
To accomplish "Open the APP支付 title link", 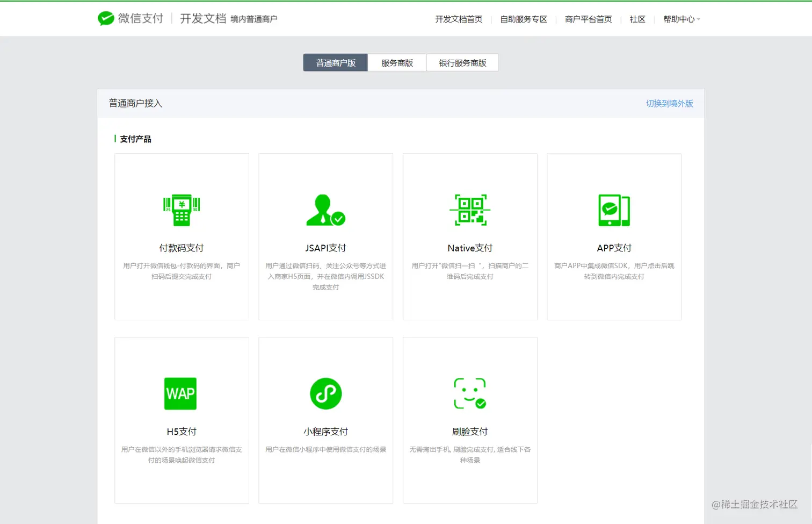I will [x=614, y=248].
